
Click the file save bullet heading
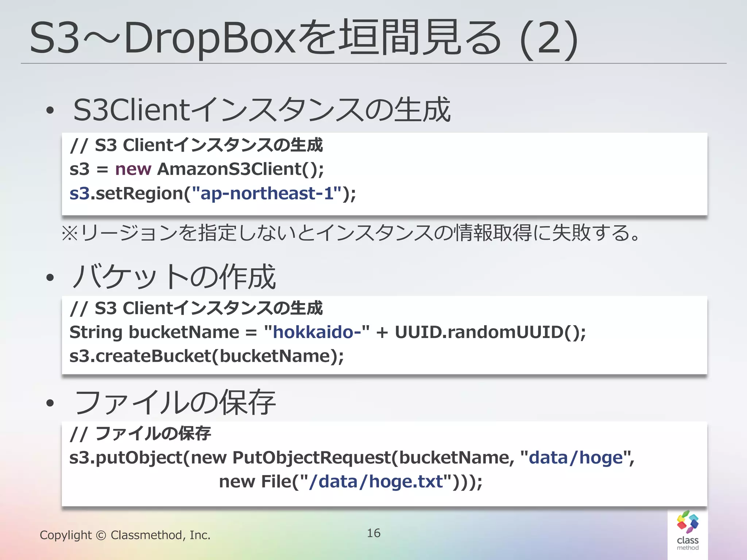click(175, 402)
